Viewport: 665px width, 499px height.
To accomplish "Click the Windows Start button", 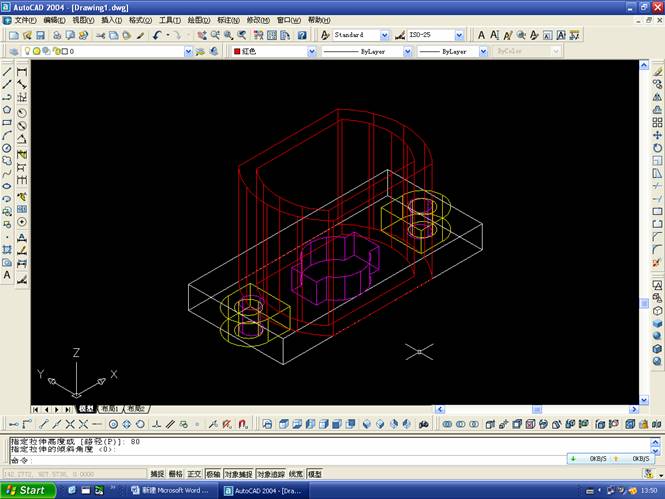I will [x=27, y=490].
